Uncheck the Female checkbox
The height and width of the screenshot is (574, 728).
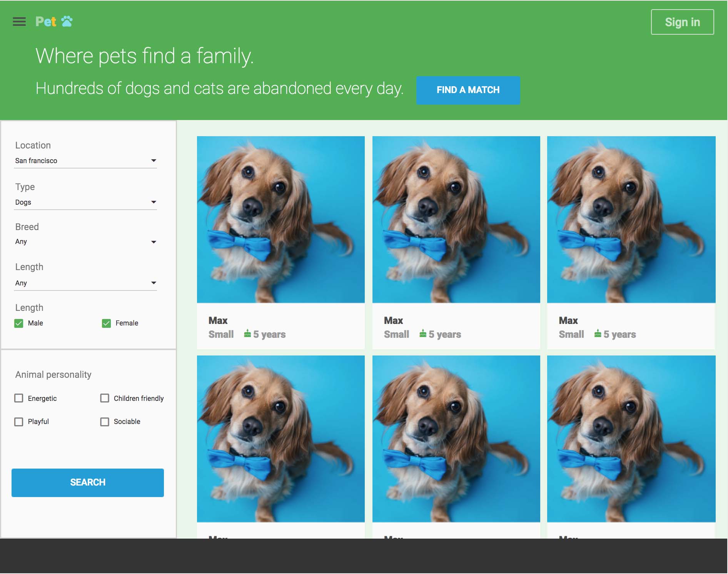tap(106, 323)
